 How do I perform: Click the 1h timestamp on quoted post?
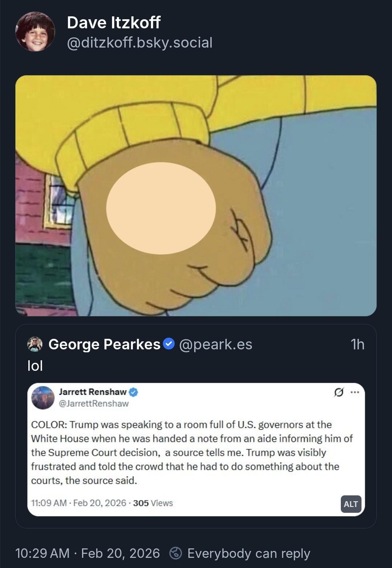[x=358, y=344]
